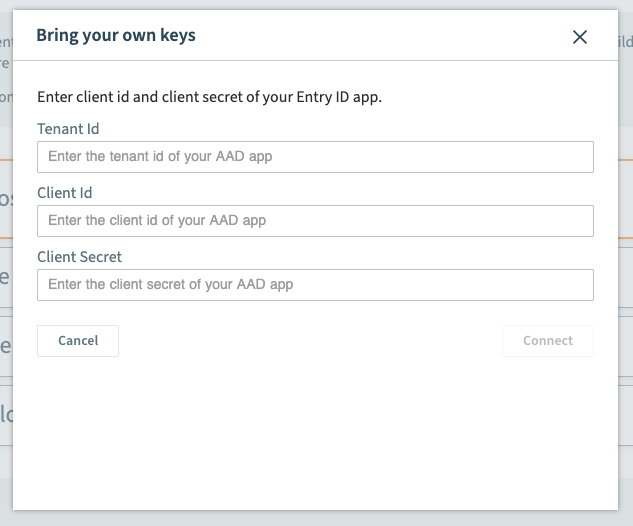Select the Client Id text box
This screenshot has width=633, height=526.
click(x=315, y=221)
